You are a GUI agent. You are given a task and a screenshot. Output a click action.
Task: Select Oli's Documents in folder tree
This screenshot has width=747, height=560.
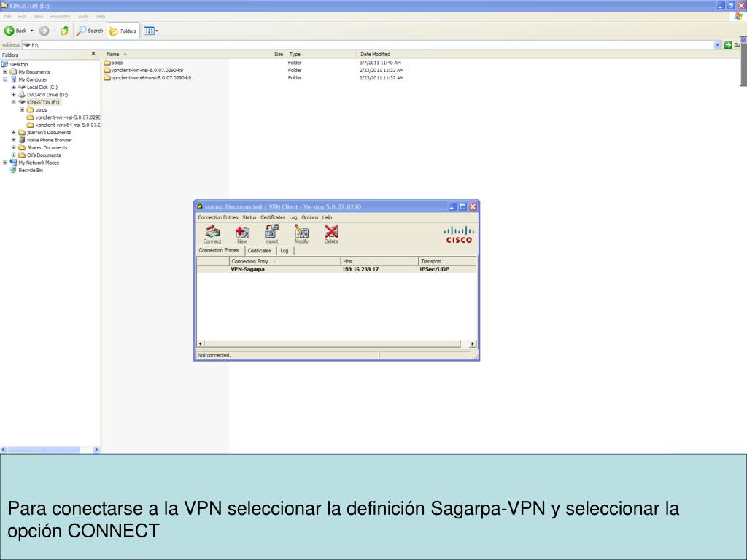[x=44, y=155]
